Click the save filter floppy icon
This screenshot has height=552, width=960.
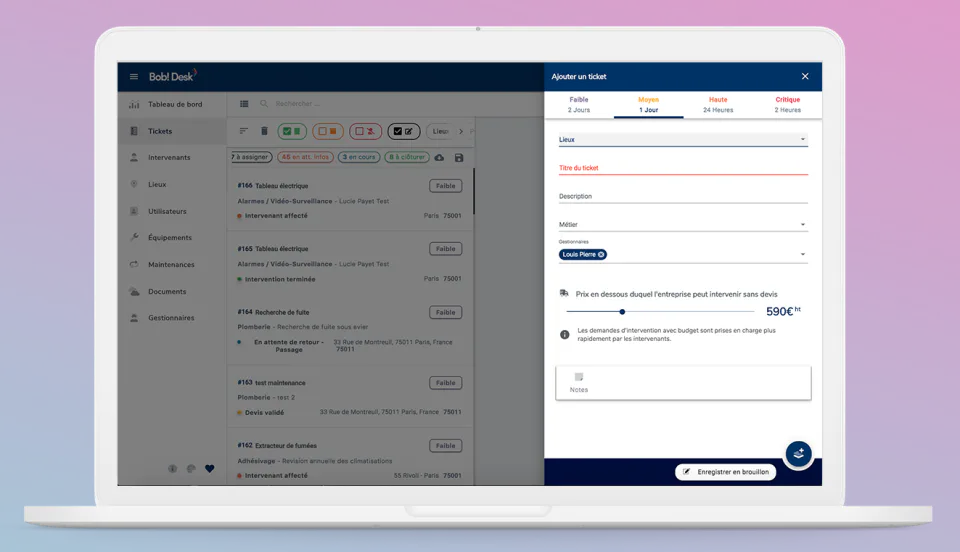[x=459, y=158]
